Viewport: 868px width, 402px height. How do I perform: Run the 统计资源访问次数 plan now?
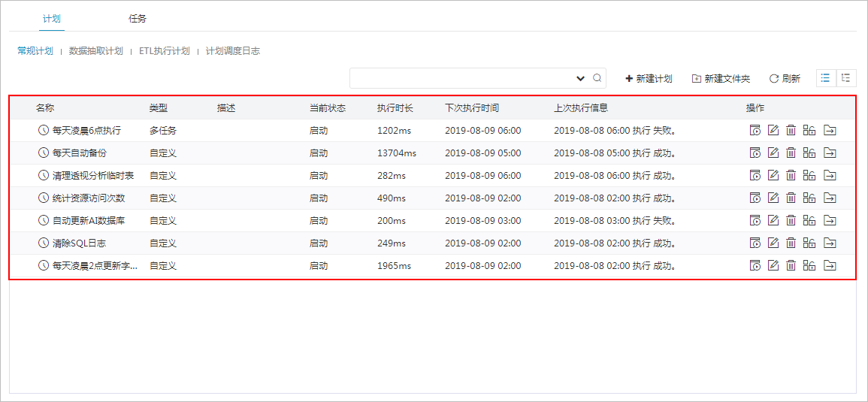coord(755,198)
